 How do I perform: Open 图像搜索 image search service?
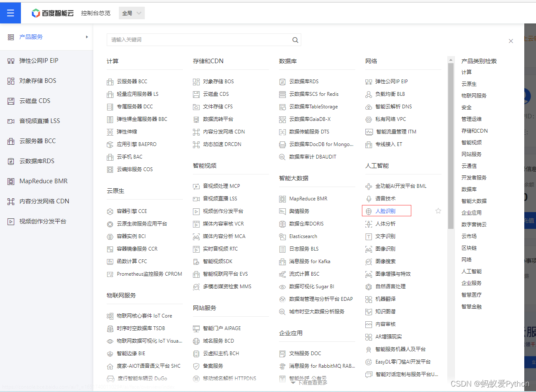(385, 261)
